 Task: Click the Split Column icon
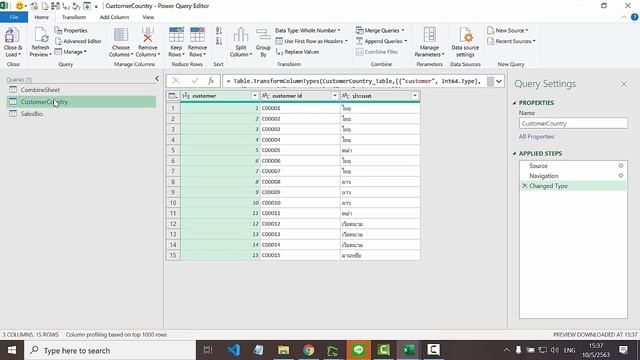click(240, 35)
